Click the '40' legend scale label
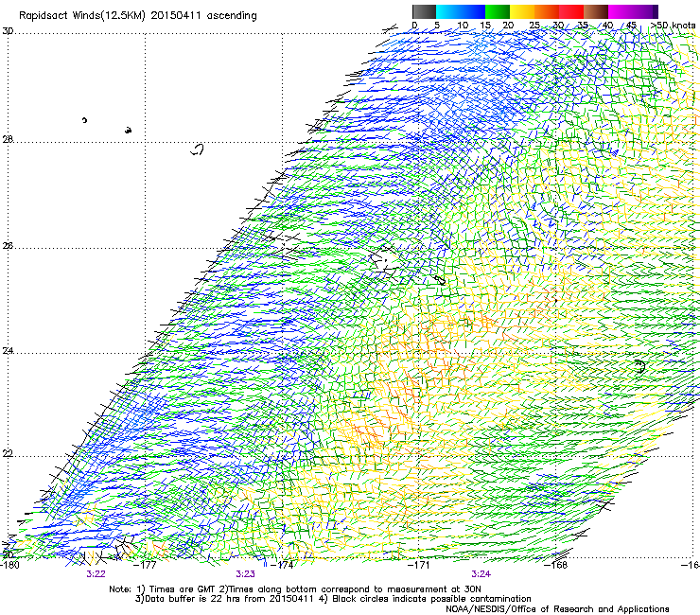The height and width of the screenshot is (615, 700). click(x=607, y=25)
